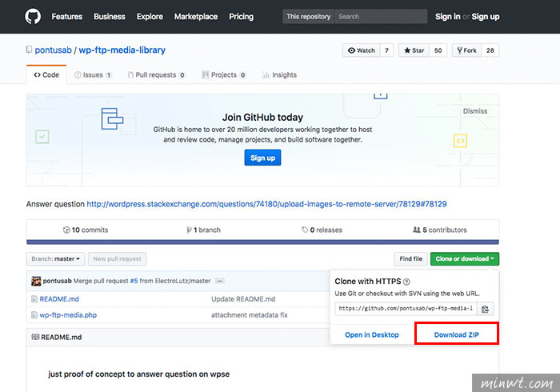This screenshot has width=560, height=392.
Task: Open pontusab user profile link
Action: point(54,50)
